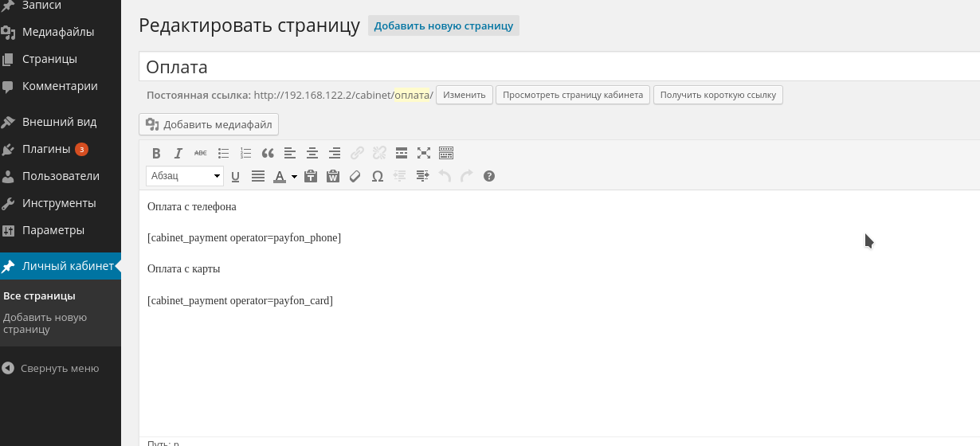Apply italic formatting

tap(178, 153)
